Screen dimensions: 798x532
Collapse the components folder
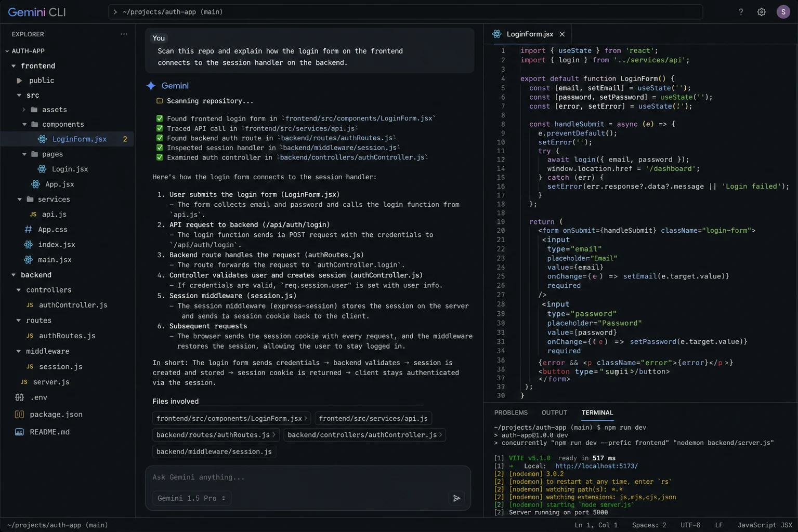click(x=24, y=125)
